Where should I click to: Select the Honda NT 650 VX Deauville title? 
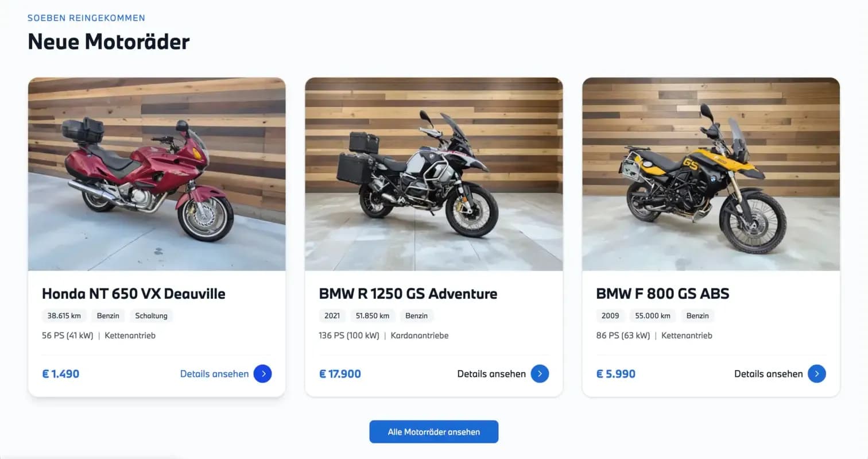click(x=133, y=294)
